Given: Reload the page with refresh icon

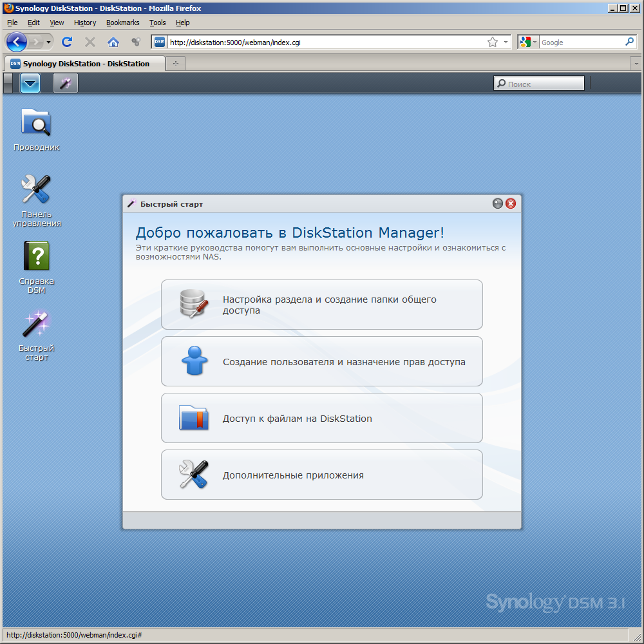Looking at the screenshot, I should tap(67, 42).
